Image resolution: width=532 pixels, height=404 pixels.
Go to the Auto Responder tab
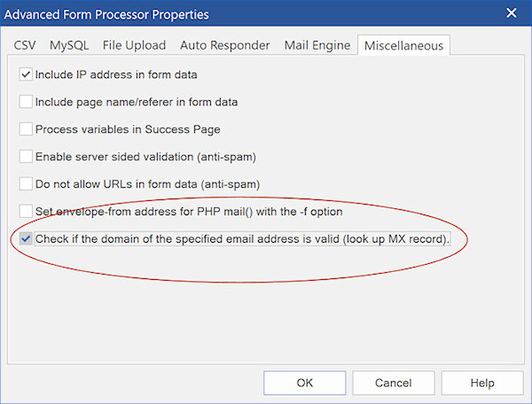pos(224,45)
